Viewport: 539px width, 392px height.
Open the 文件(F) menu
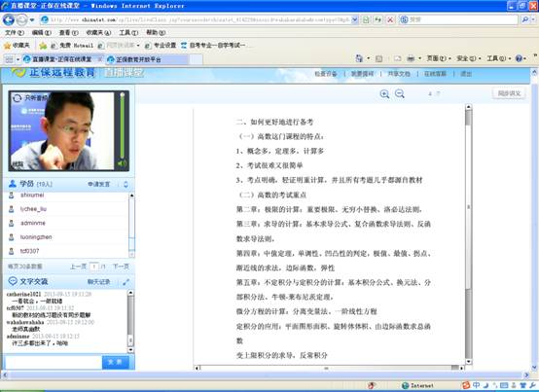click(14, 33)
